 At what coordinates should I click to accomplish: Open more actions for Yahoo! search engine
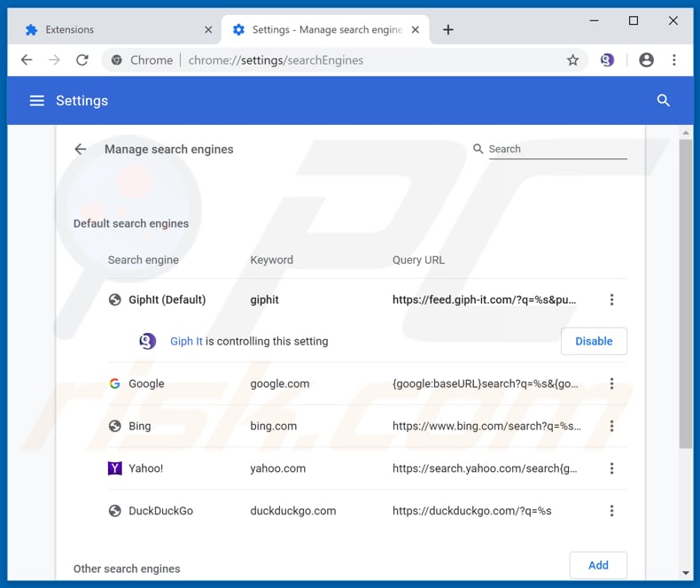coord(611,468)
